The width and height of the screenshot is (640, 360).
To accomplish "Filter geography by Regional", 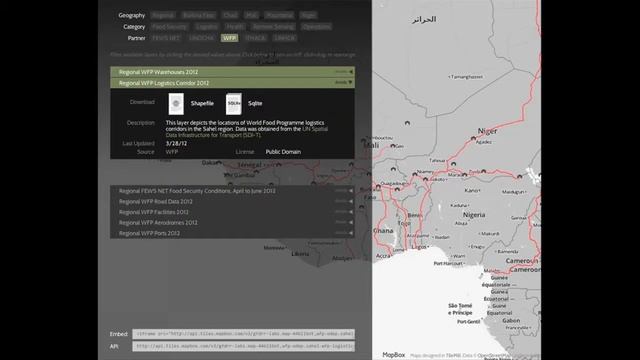I will point(163,15).
